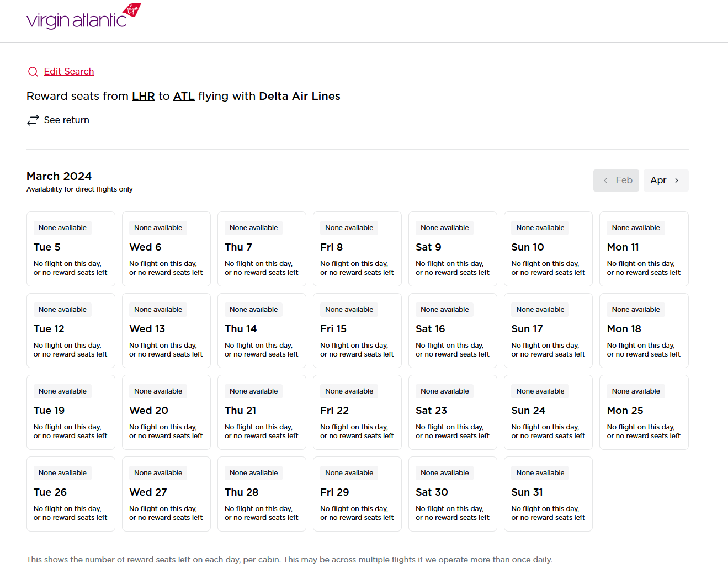728x574 pixels.
Task: Click the left chevron beside Feb
Action: pos(605,180)
